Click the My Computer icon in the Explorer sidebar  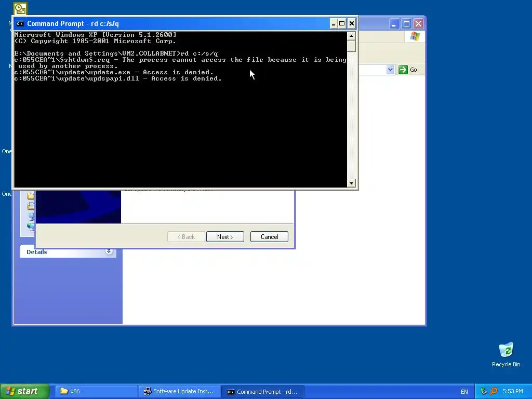[x=31, y=216]
